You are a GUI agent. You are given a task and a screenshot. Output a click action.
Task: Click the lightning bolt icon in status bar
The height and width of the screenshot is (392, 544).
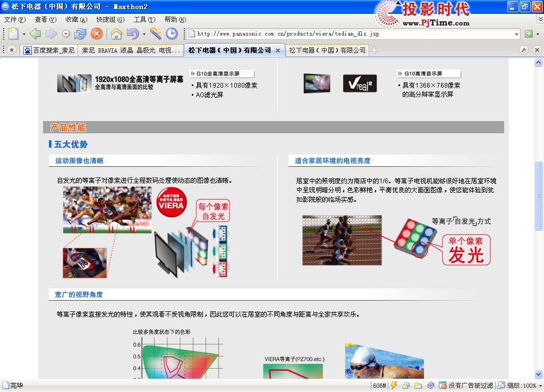pyautogui.click(x=394, y=386)
